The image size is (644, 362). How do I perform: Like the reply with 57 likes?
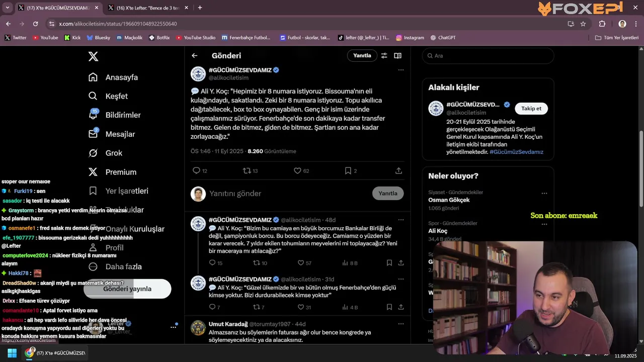[304, 263]
